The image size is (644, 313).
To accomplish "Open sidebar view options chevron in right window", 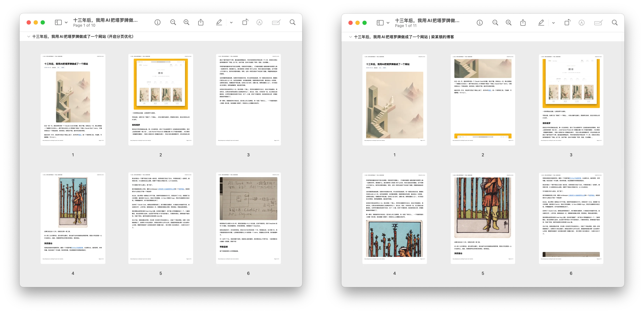I will (x=388, y=23).
